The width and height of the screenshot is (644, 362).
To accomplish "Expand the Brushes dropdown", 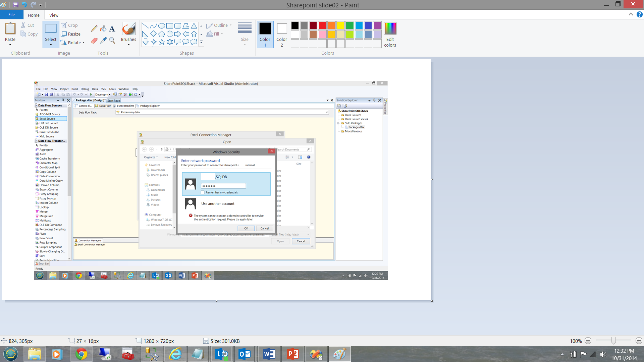I will point(128,45).
